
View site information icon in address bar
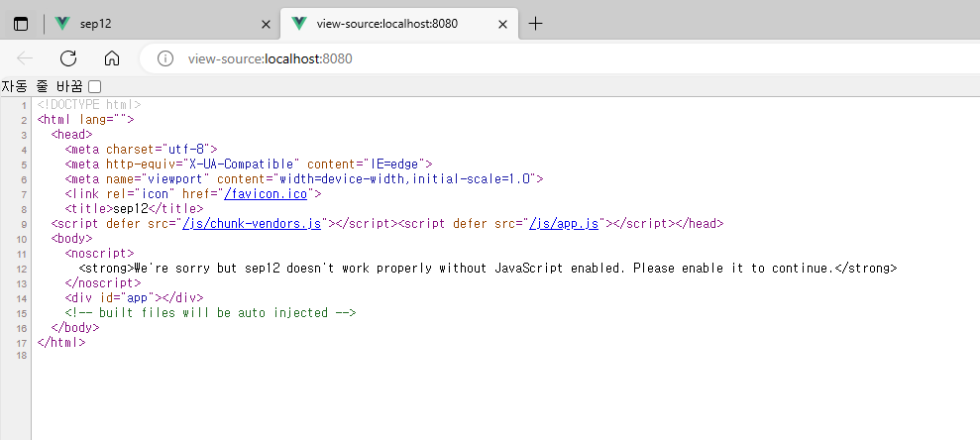(165, 58)
